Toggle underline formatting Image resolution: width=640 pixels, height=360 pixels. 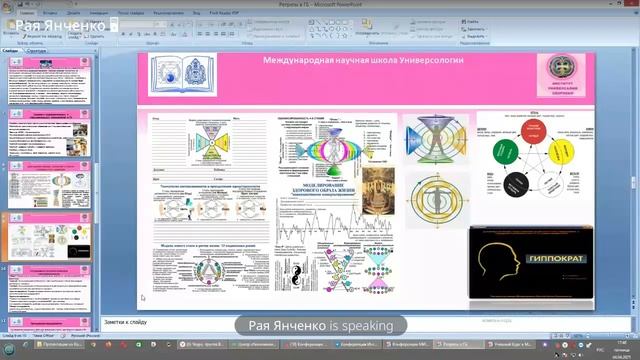pyautogui.click(x=139, y=34)
